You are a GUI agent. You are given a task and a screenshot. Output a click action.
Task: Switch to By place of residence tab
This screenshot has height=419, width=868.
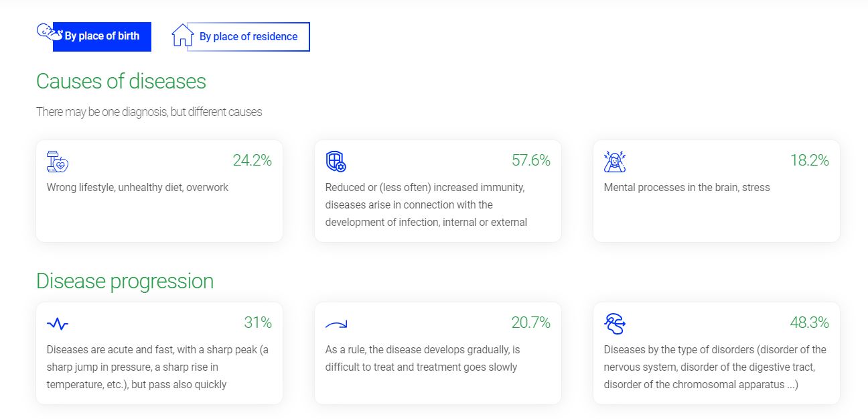pyautogui.click(x=248, y=37)
